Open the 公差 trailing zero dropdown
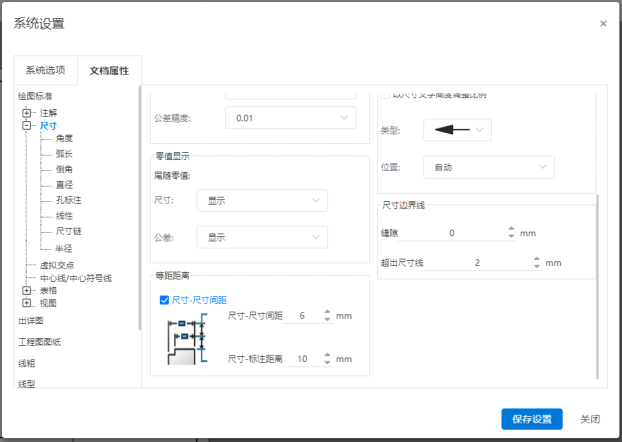This screenshot has height=442, width=622. click(262, 237)
